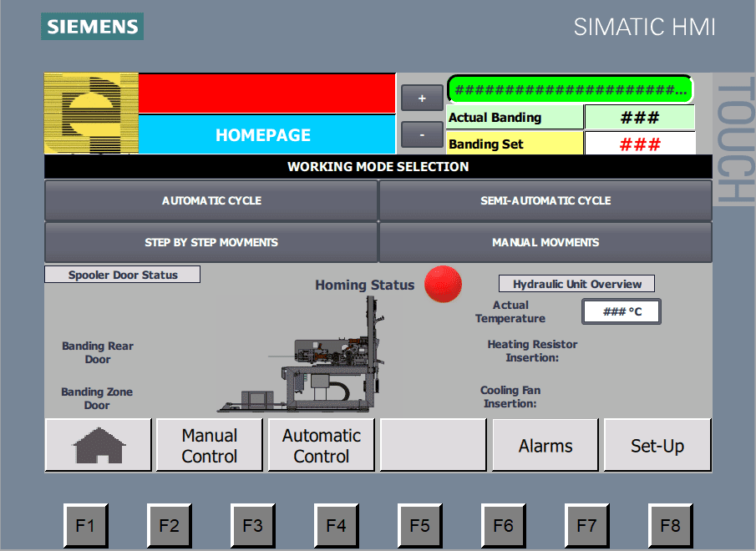Open Hydraulic Unit Overview

(576, 284)
